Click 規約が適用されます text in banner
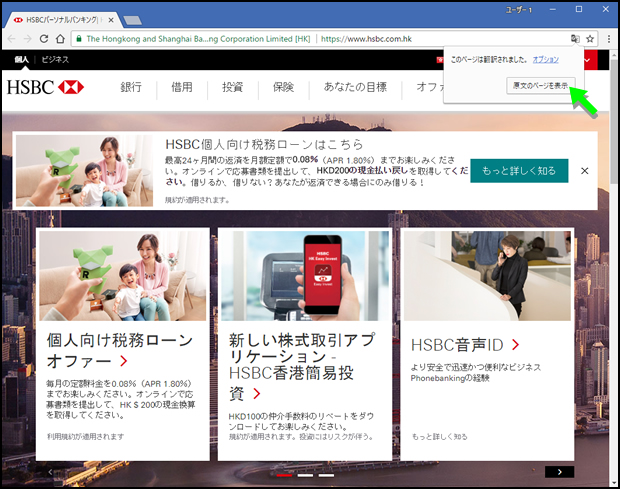620x489 pixels. [x=197, y=200]
